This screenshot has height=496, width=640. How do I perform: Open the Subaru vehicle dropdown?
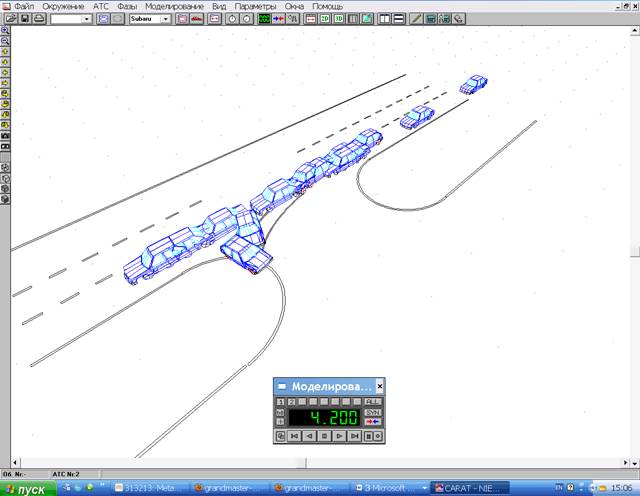click(x=165, y=19)
